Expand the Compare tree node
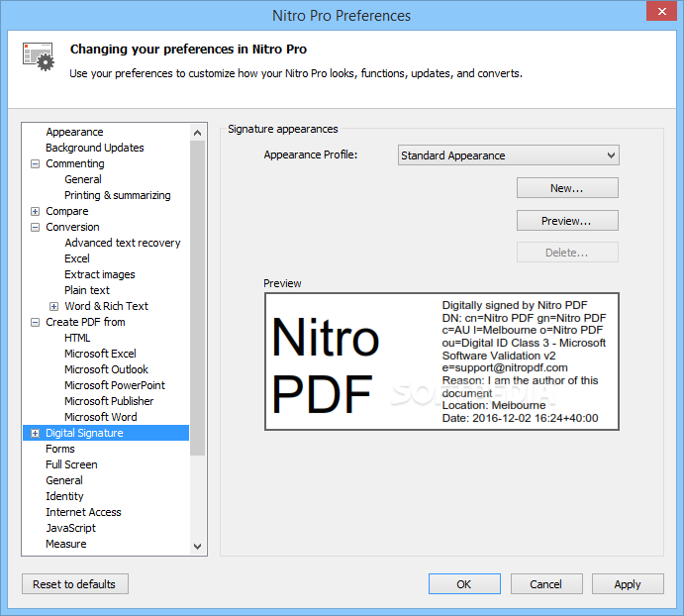 35,211
